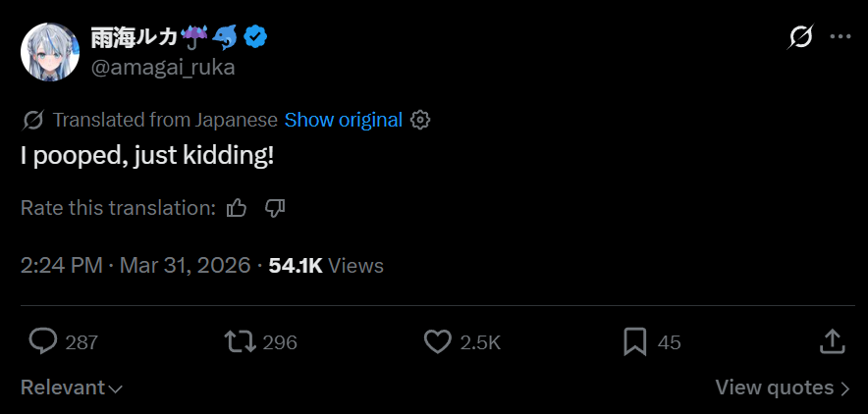Bookmark this post
Image resolution: width=868 pixels, height=414 pixels.
point(634,341)
